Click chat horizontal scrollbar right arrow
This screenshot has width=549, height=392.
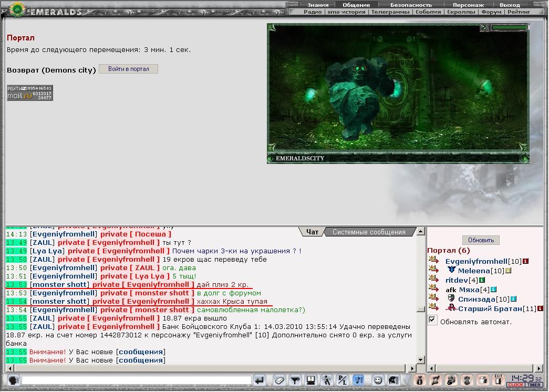[x=412, y=368]
